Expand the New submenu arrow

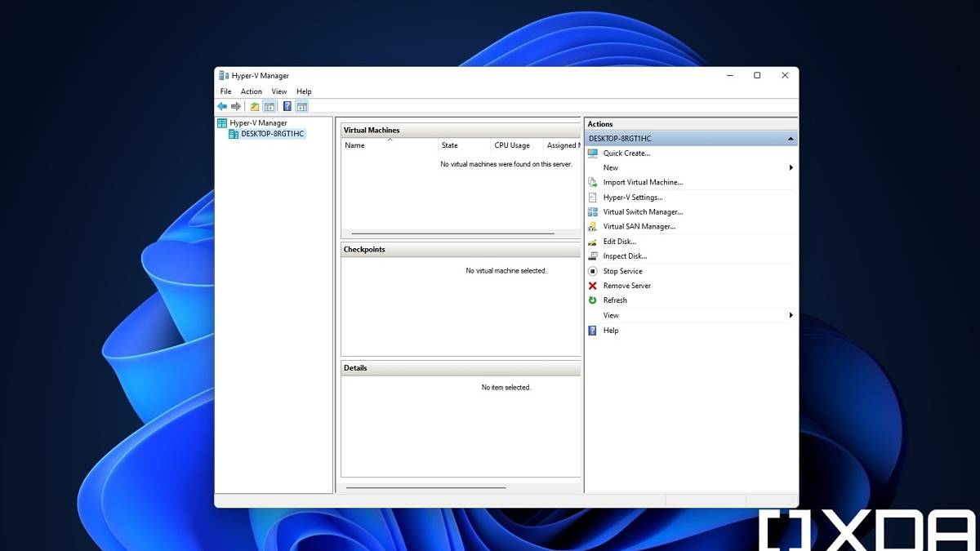pyautogui.click(x=791, y=168)
